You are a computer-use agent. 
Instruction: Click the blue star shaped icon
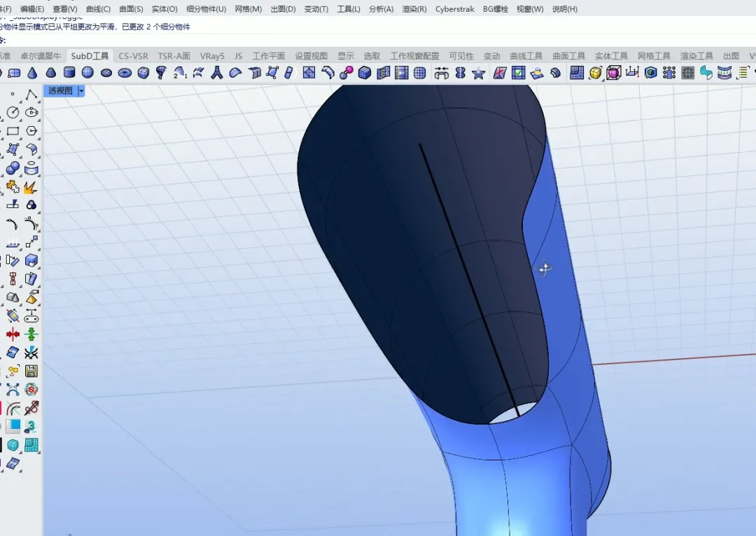[479, 74]
